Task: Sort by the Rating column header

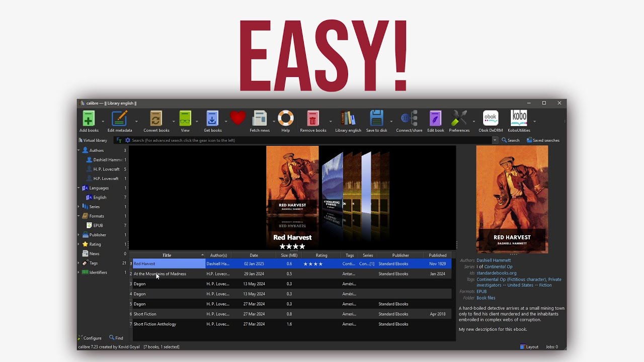Action: pos(321,255)
